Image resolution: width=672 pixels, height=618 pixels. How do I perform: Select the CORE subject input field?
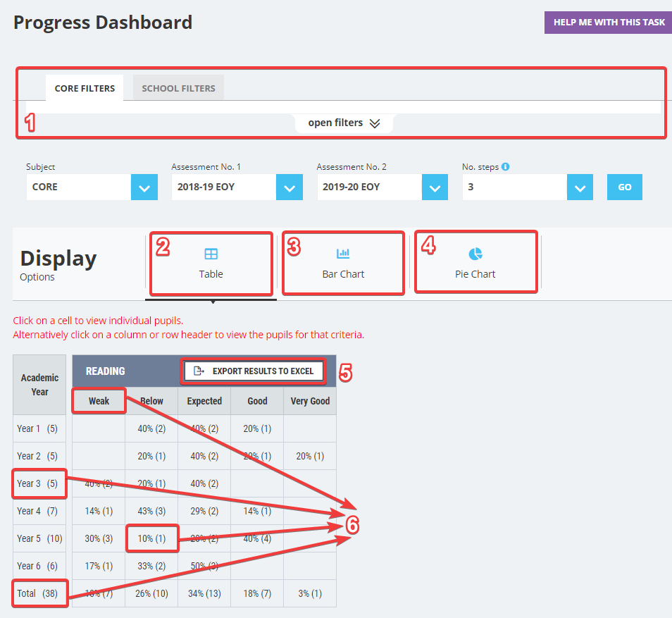(x=77, y=187)
